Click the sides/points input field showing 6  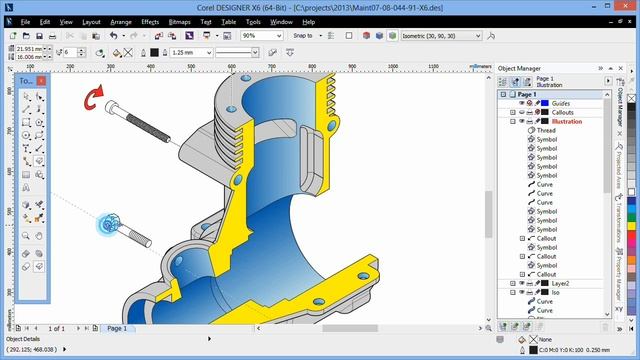coord(70,52)
